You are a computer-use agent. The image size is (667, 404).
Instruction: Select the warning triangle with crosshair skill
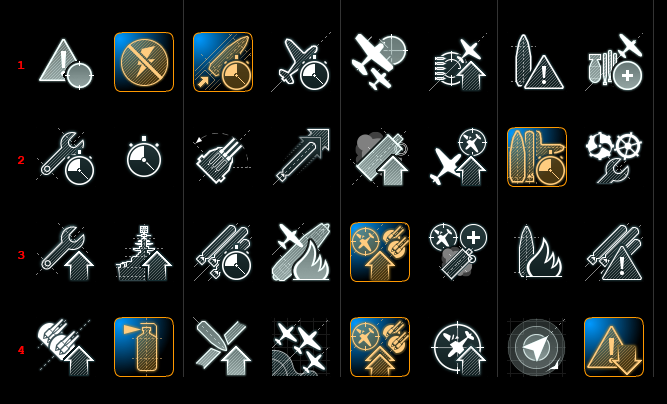[x=66, y=63]
